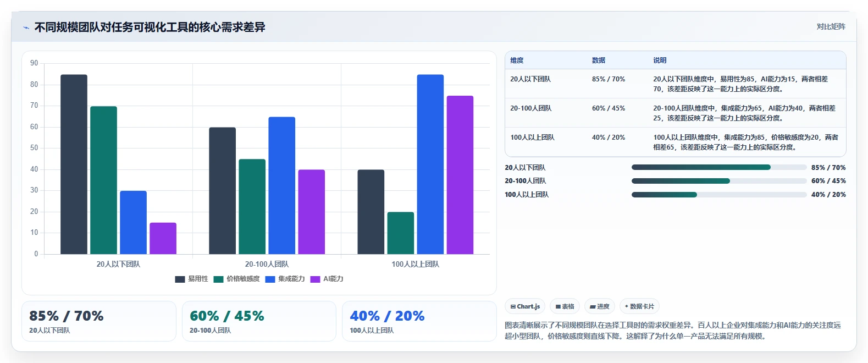Click 40% / 20% beside the progress bar
Image resolution: width=868 pixels, height=363 pixels.
pyautogui.click(x=828, y=195)
